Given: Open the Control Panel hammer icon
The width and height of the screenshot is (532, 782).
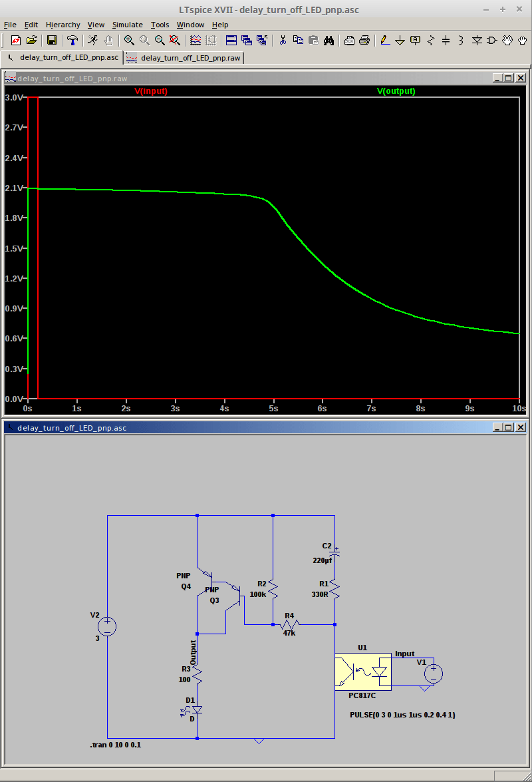Looking at the screenshot, I should [72, 41].
